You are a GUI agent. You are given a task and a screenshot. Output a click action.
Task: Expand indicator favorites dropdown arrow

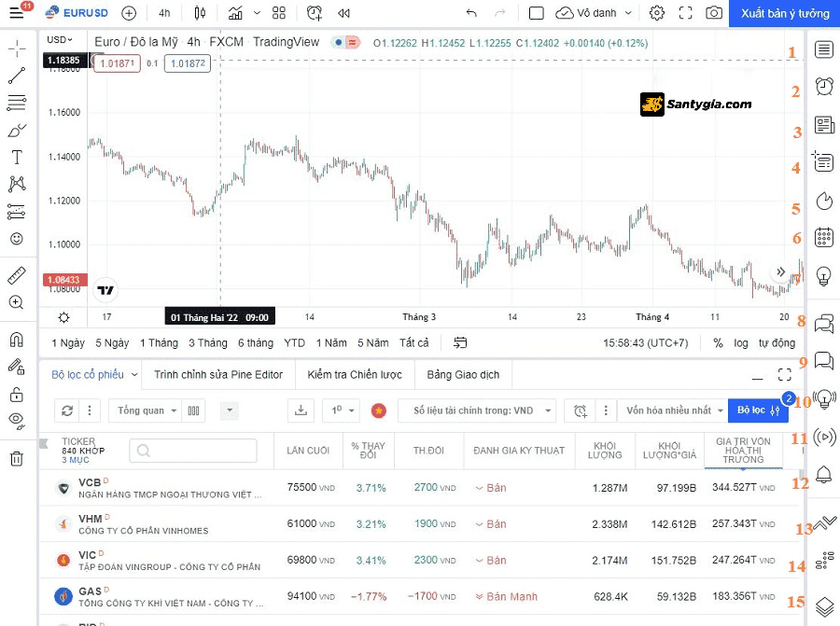(257, 13)
